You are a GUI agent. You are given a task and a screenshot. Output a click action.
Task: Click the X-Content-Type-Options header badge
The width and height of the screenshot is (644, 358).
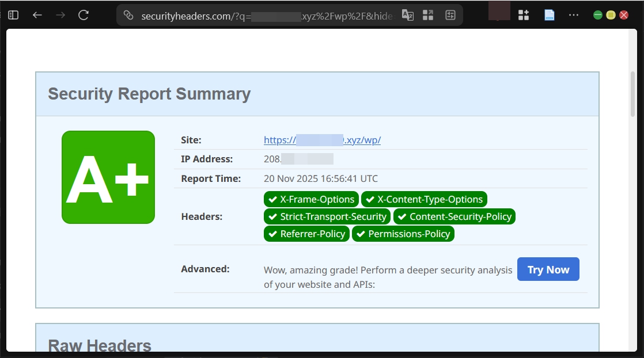[x=424, y=199]
